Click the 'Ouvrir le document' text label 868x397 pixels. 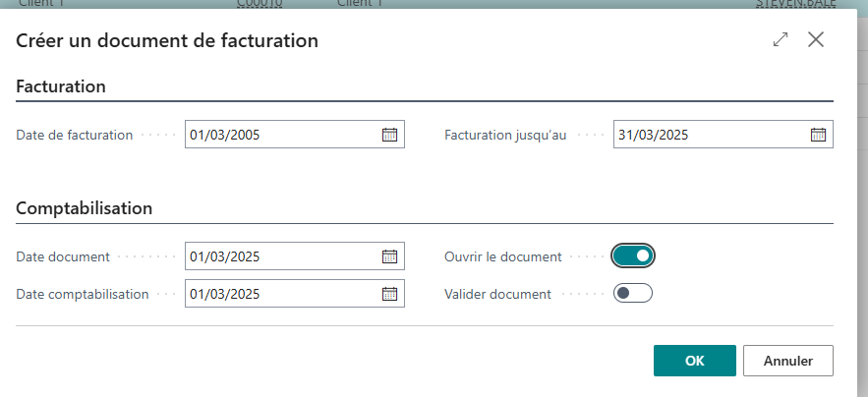(x=503, y=256)
